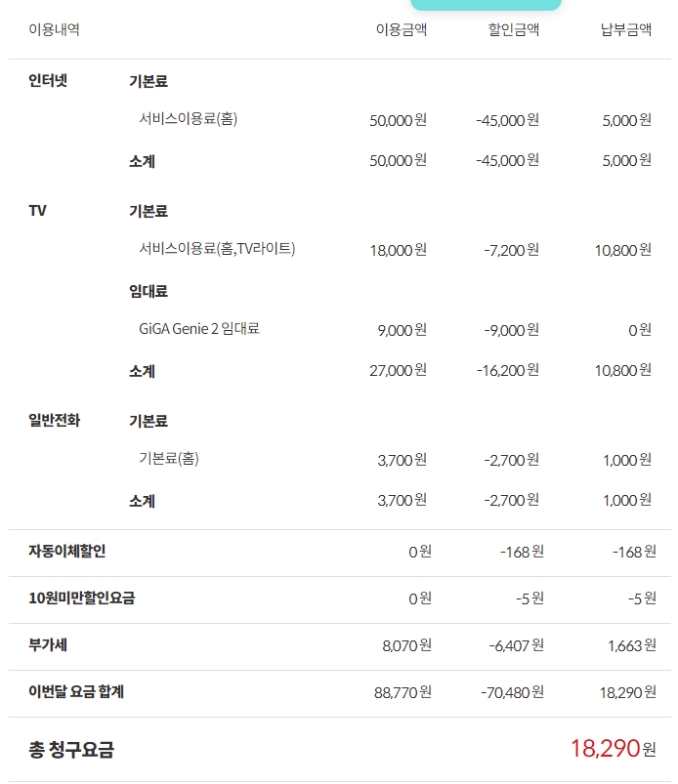Click the 일반전화 category label

[55, 420]
